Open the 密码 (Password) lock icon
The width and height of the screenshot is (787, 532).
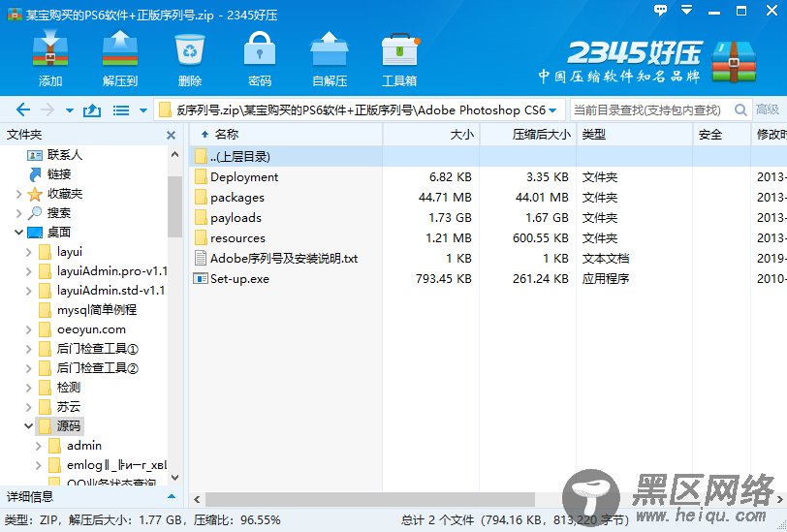click(x=260, y=48)
